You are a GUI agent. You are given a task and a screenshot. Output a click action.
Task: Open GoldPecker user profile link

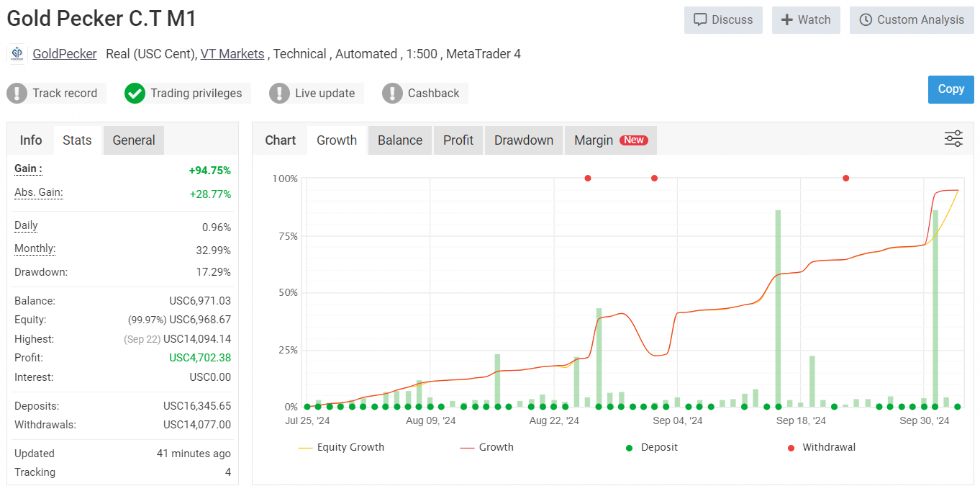tap(65, 54)
